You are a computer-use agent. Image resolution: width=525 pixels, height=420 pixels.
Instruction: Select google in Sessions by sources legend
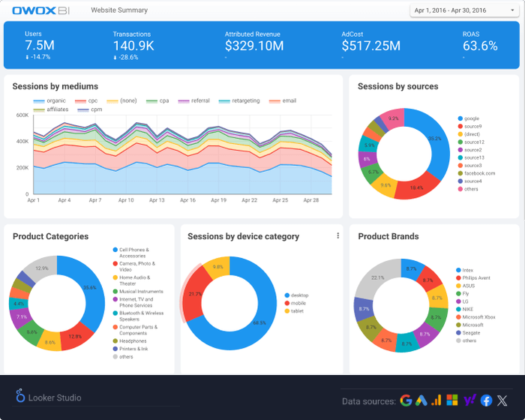[469, 118]
